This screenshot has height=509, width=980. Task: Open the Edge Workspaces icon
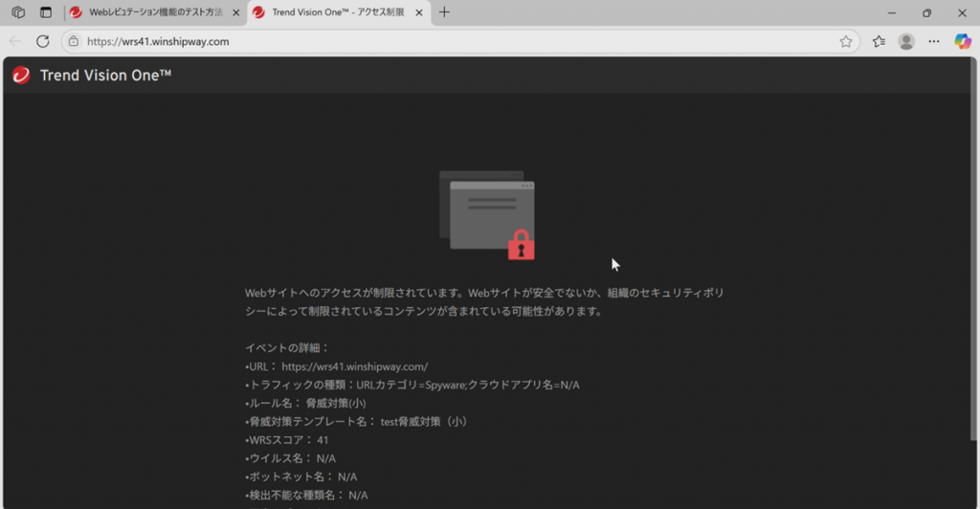[x=18, y=12]
